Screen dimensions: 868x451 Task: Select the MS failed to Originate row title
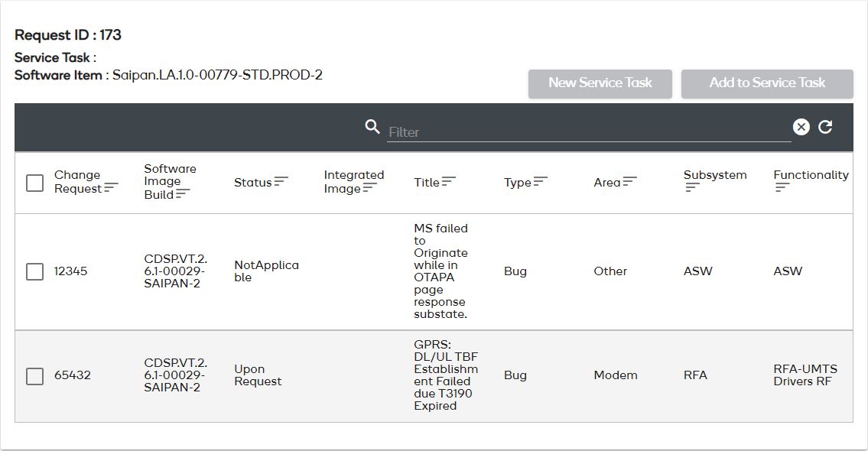coord(441,271)
